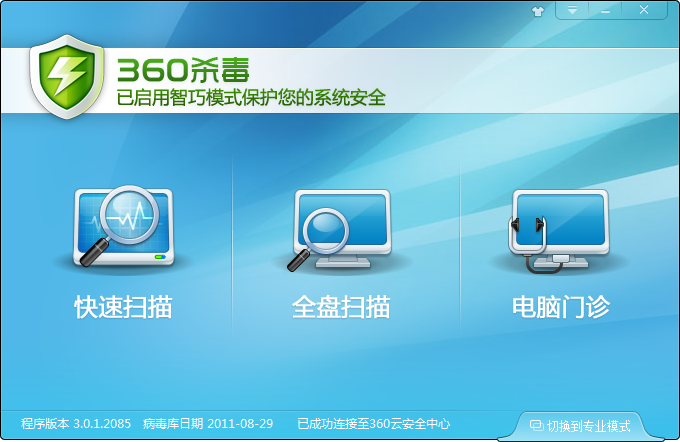The height and width of the screenshot is (442, 680).
Task: Click virus database date 2011-08-29
Action: tap(208, 423)
